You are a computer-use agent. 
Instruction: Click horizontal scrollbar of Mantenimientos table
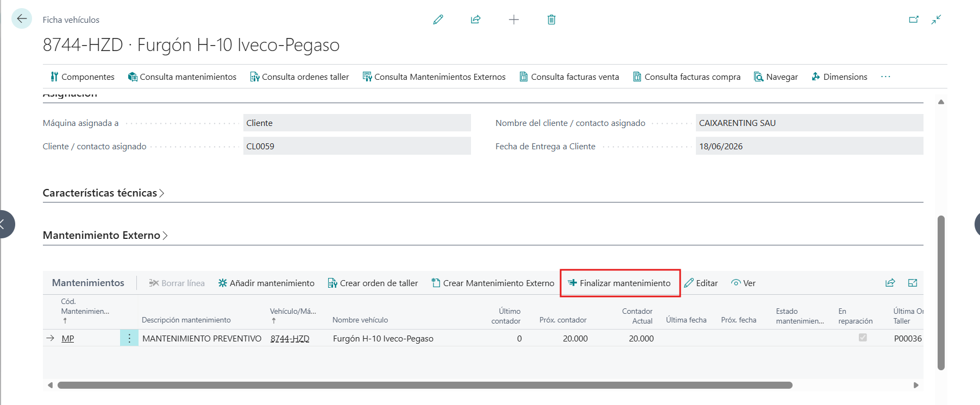425,385
